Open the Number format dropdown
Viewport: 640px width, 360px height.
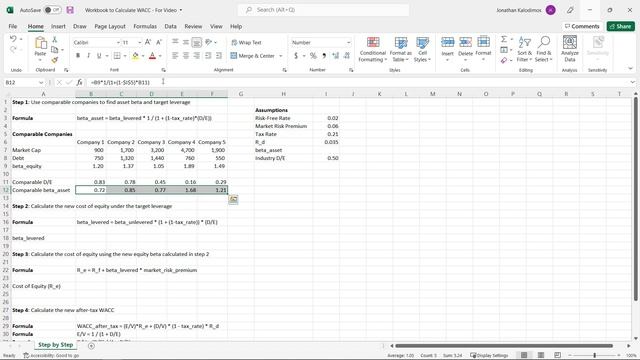tap(349, 42)
